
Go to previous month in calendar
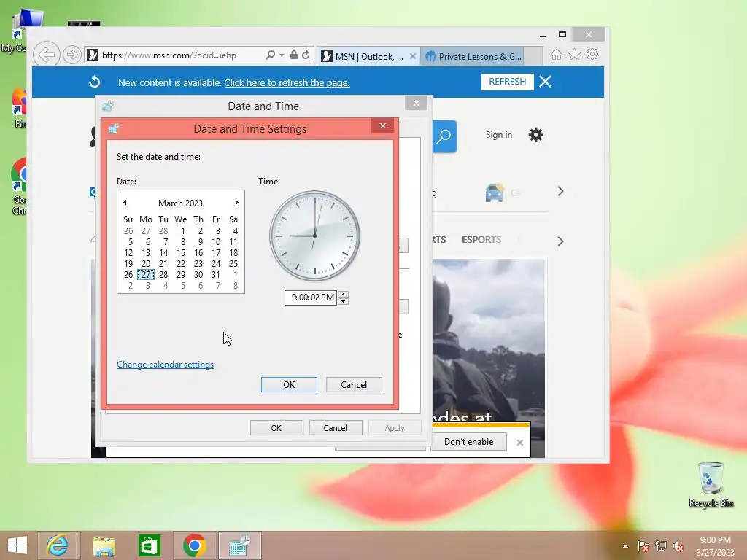coord(125,203)
